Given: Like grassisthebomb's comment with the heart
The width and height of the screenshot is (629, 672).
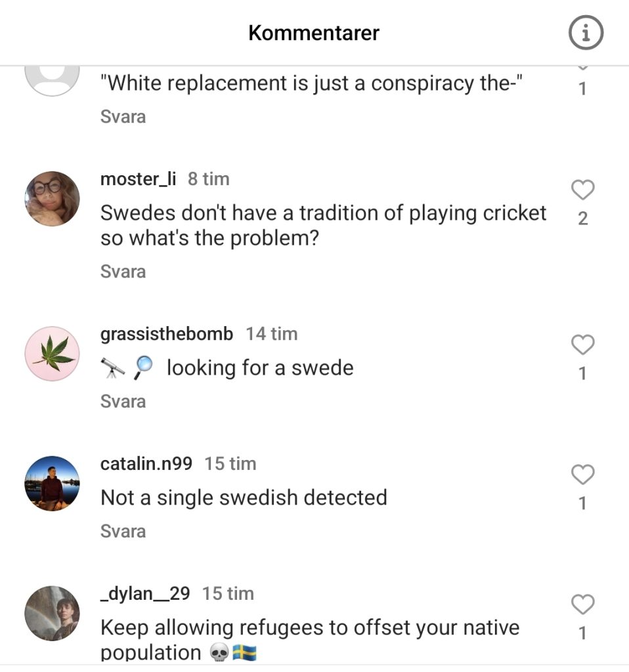Looking at the screenshot, I should (582, 345).
